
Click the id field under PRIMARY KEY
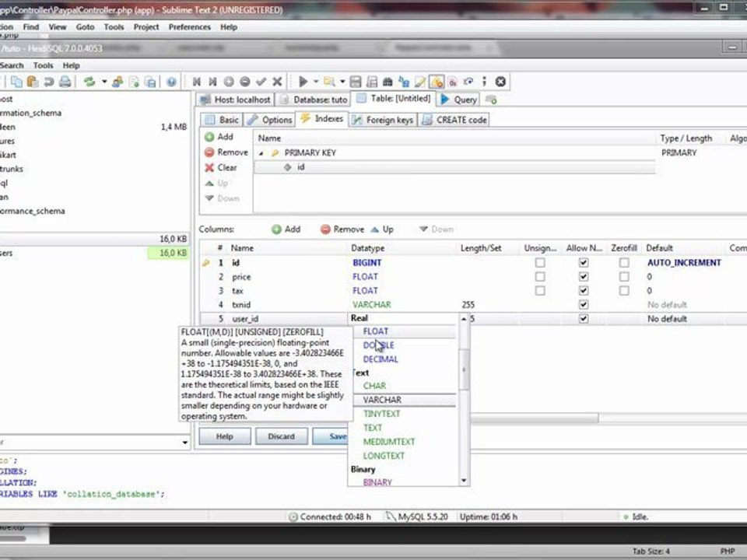(300, 167)
